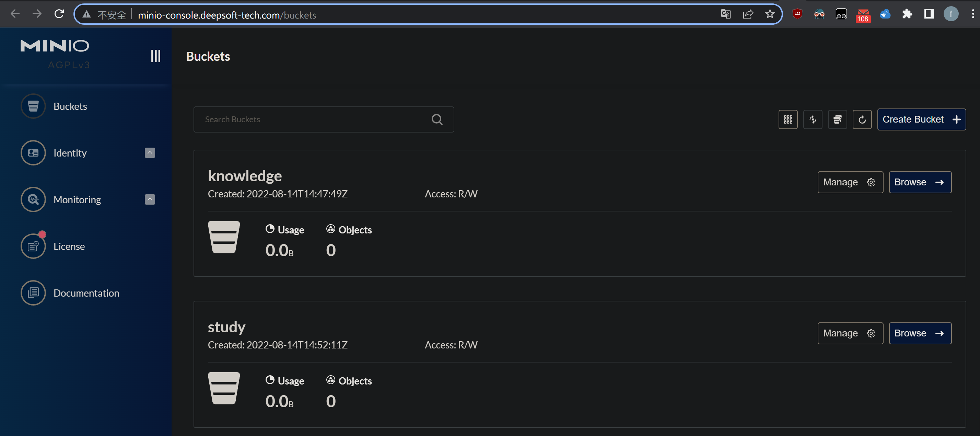
Task: Open the License page from the sidebar
Action: (x=69, y=246)
